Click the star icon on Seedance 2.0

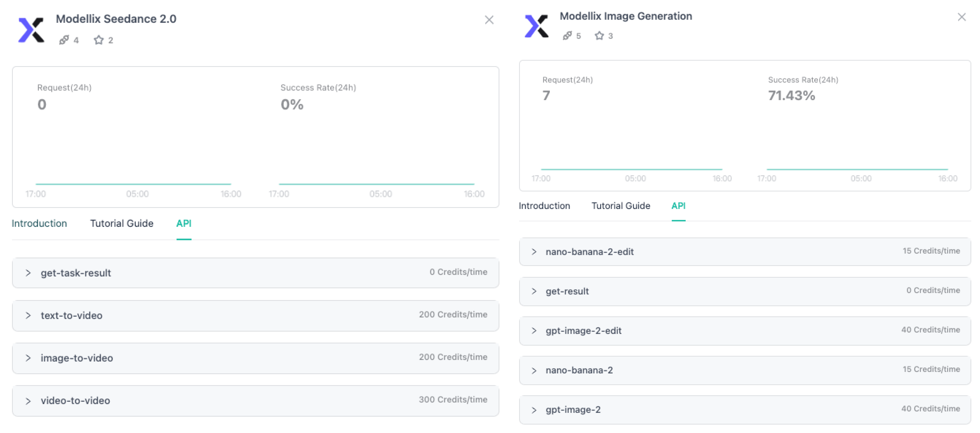pos(99,40)
